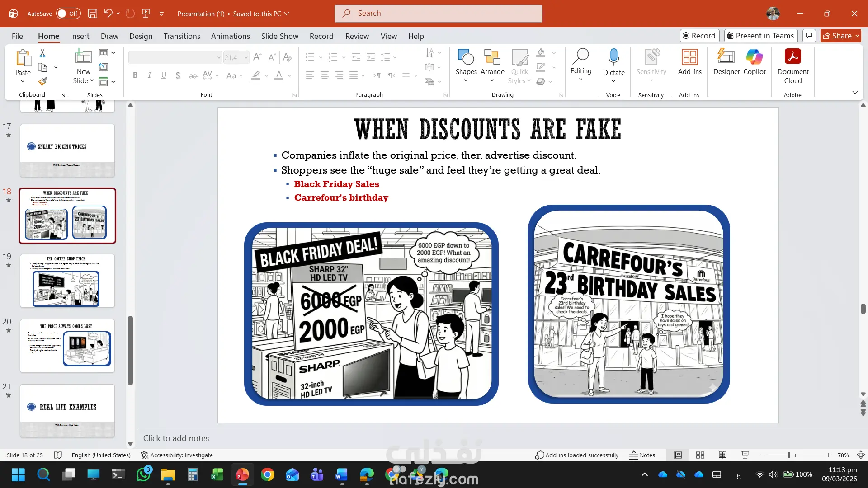Open the Slide Show tab
868x488 pixels.
[x=279, y=36]
